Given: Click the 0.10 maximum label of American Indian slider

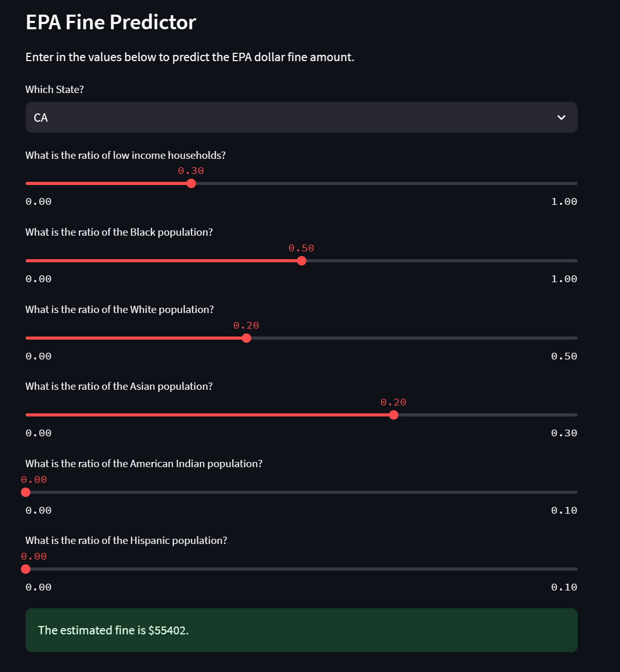Looking at the screenshot, I should coord(564,511).
